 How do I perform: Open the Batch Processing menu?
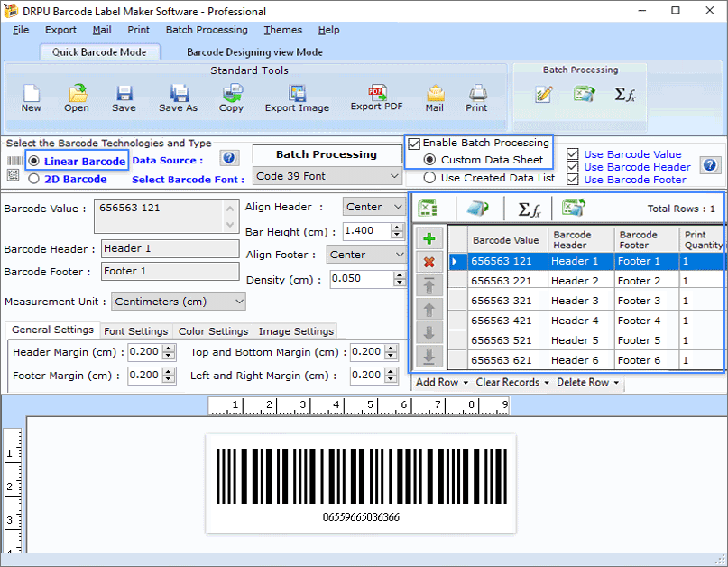pos(207,30)
